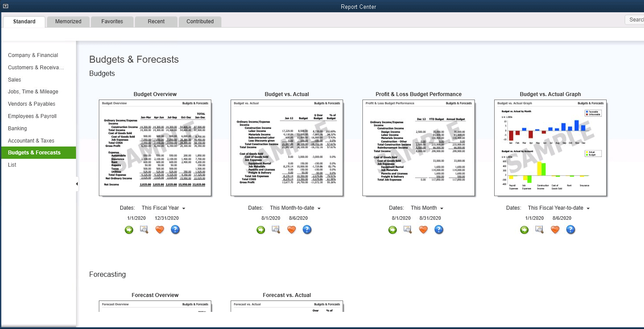Click the Budget Overview info magnifier icon
The height and width of the screenshot is (329, 644).
click(144, 229)
